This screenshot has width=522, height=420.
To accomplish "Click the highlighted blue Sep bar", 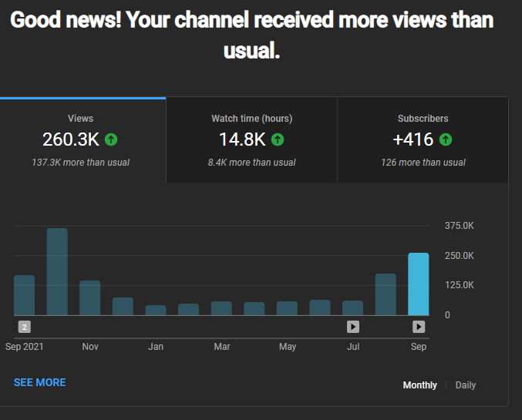I will [x=419, y=284].
